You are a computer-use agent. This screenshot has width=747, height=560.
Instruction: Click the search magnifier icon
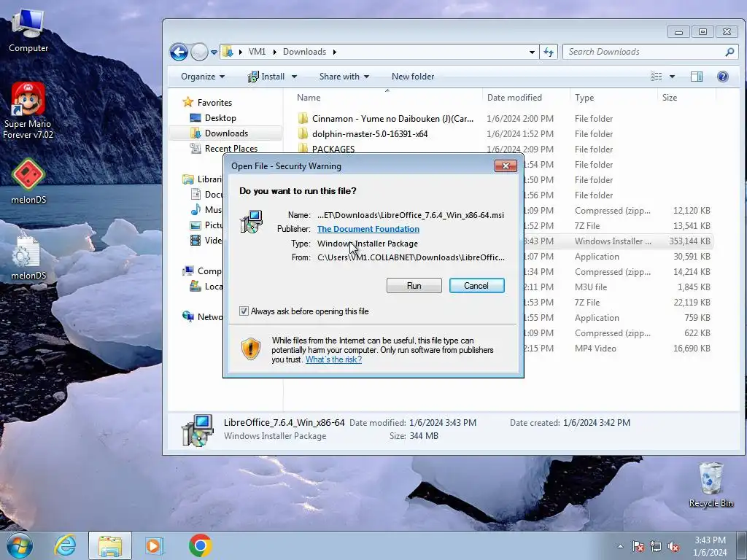coord(729,52)
